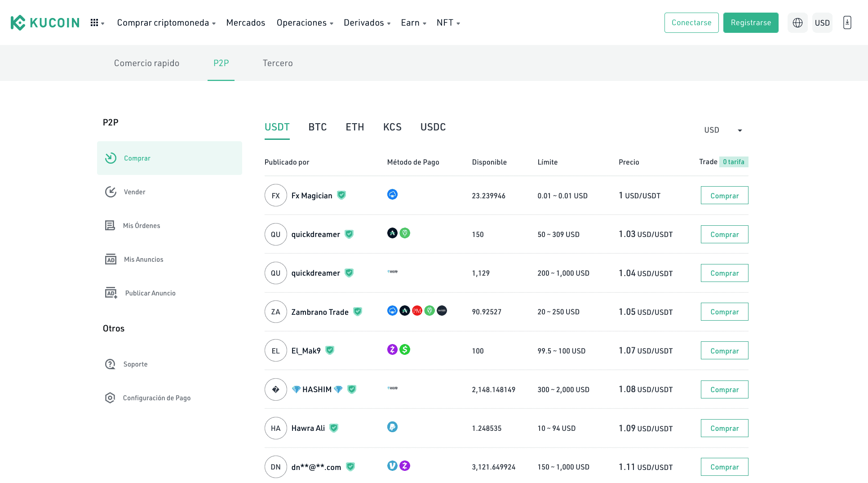868x483 pixels.
Task: Click the Registrarse button
Action: [751, 22]
